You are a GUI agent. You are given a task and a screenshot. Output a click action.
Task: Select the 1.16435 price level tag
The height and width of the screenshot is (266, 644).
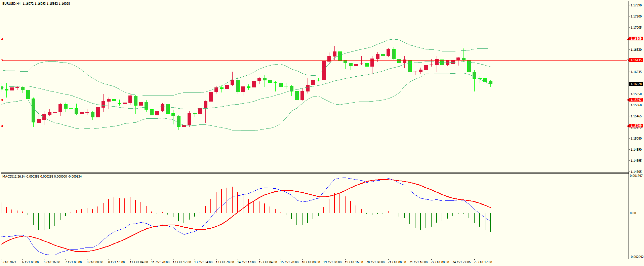(x=636, y=60)
